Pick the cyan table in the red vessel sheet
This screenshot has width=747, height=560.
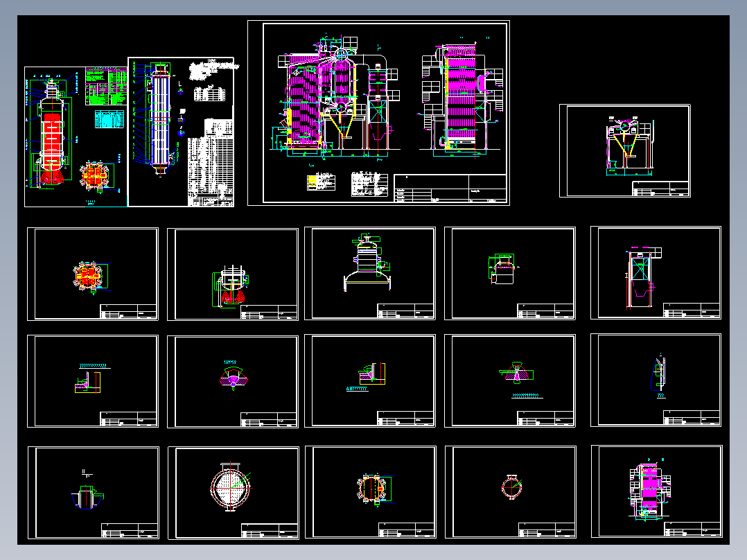[109, 119]
